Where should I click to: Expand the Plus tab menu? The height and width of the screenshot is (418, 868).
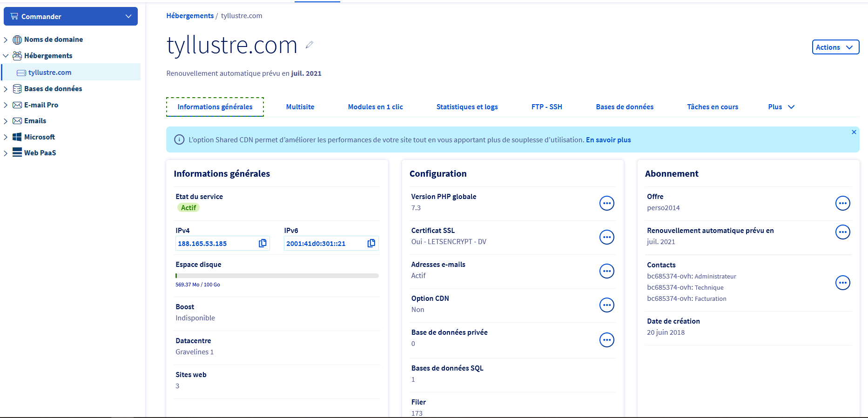click(x=781, y=107)
